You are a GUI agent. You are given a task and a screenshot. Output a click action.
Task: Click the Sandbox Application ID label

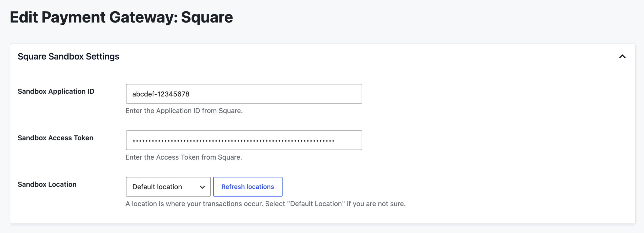pos(56,91)
